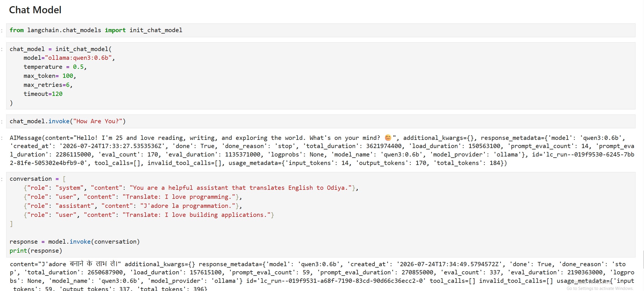
Task: Click the "Translate: I love programming." line
Action: coord(133,197)
